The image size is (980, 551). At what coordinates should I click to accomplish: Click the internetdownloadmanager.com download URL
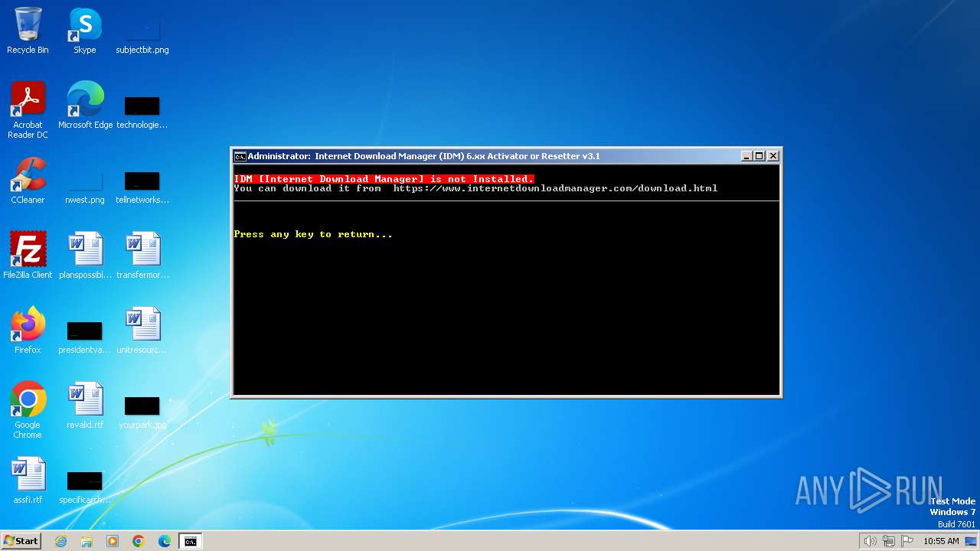[555, 188]
